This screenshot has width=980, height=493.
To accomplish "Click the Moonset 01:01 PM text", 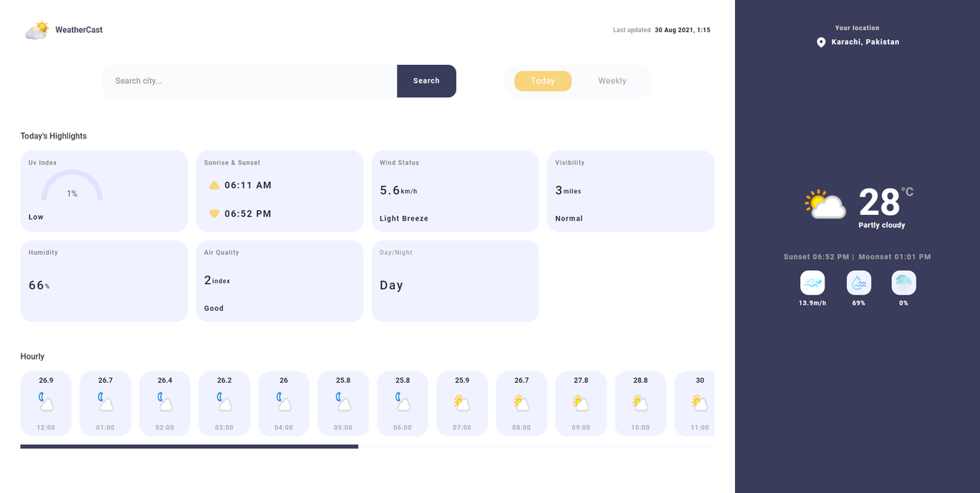I will pos(895,257).
